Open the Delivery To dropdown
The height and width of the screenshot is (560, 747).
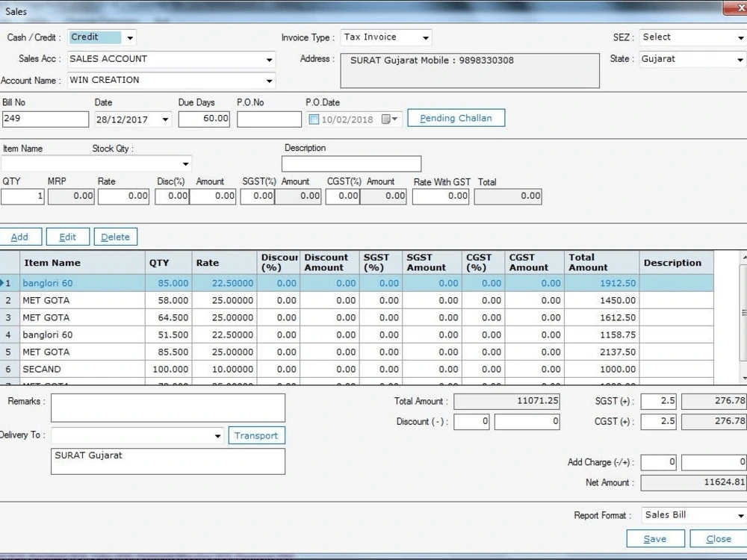pyautogui.click(x=217, y=436)
